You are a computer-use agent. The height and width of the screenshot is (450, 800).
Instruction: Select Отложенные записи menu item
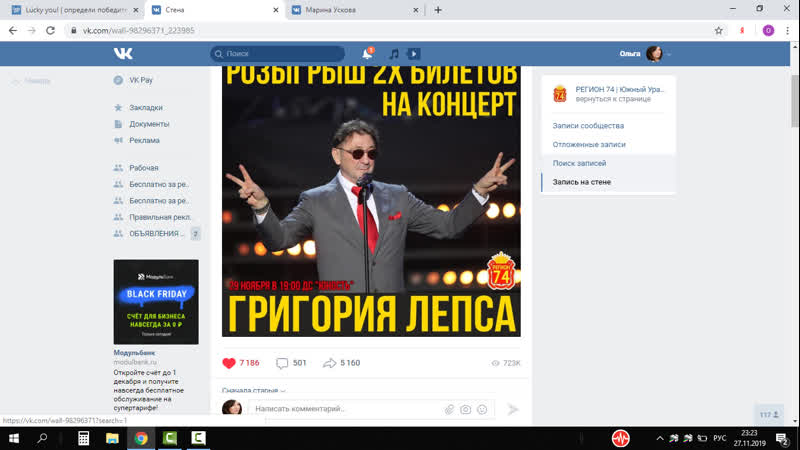coord(589,144)
